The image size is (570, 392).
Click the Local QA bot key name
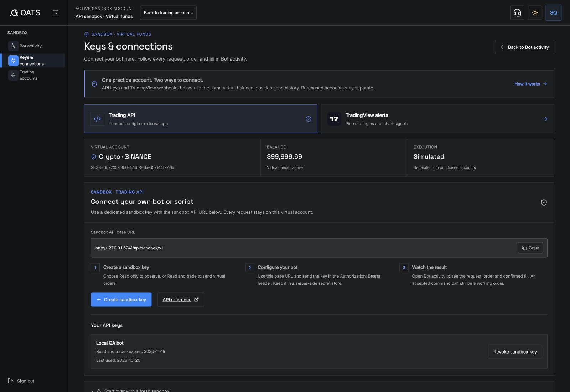(110, 343)
